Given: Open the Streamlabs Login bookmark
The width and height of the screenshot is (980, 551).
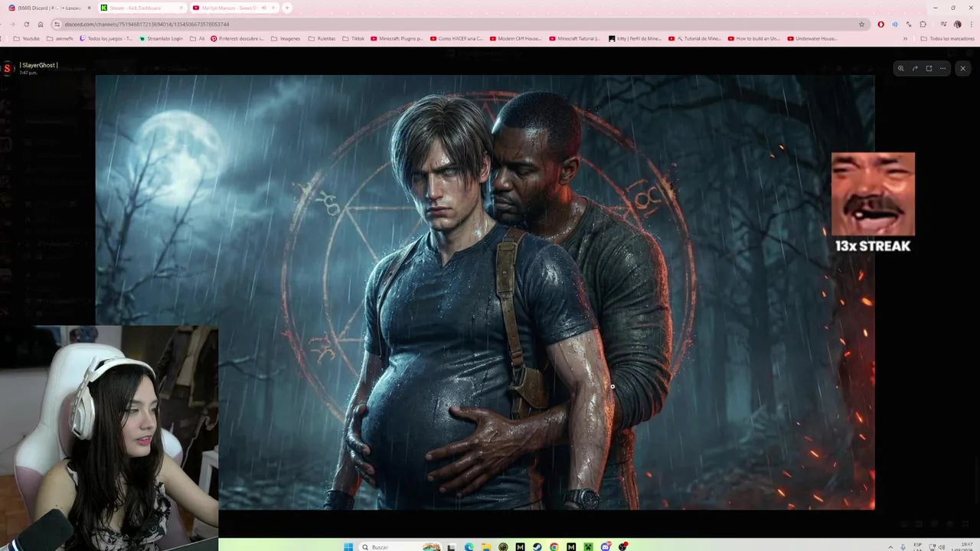Looking at the screenshot, I should 162,38.
